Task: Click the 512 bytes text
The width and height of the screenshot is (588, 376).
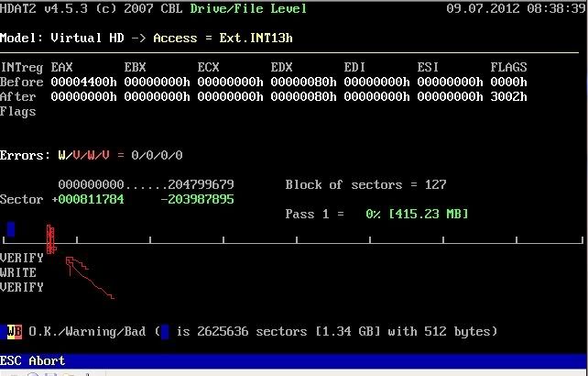Action: coord(457,332)
